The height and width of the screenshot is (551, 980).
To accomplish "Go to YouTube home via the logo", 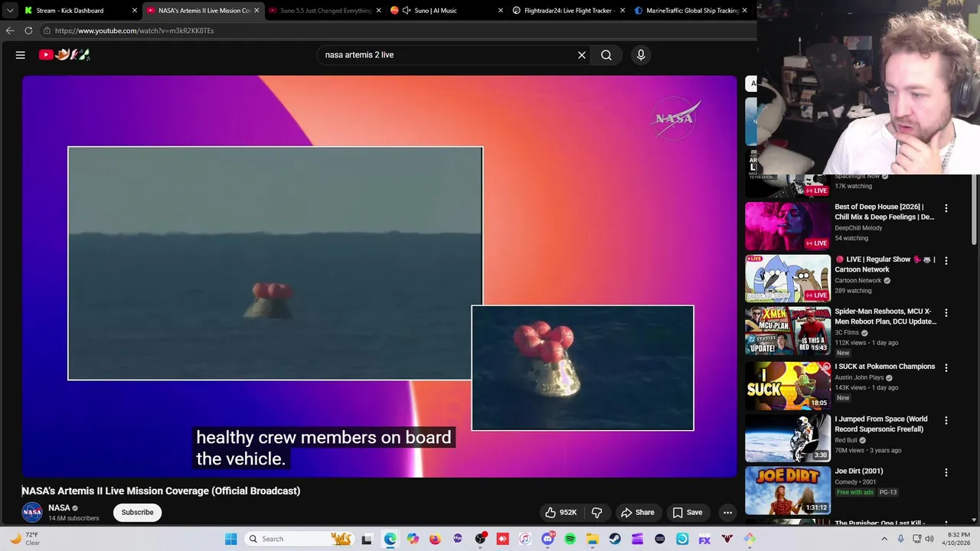I will 64,54.
